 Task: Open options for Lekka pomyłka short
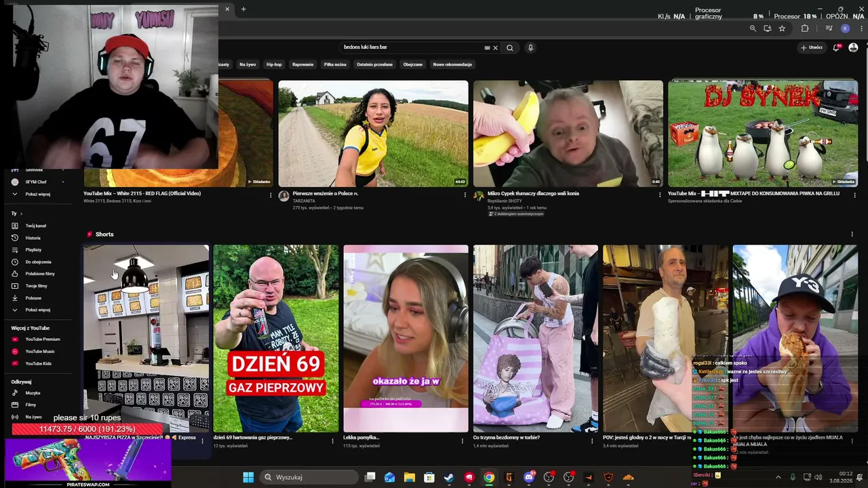coord(462,441)
